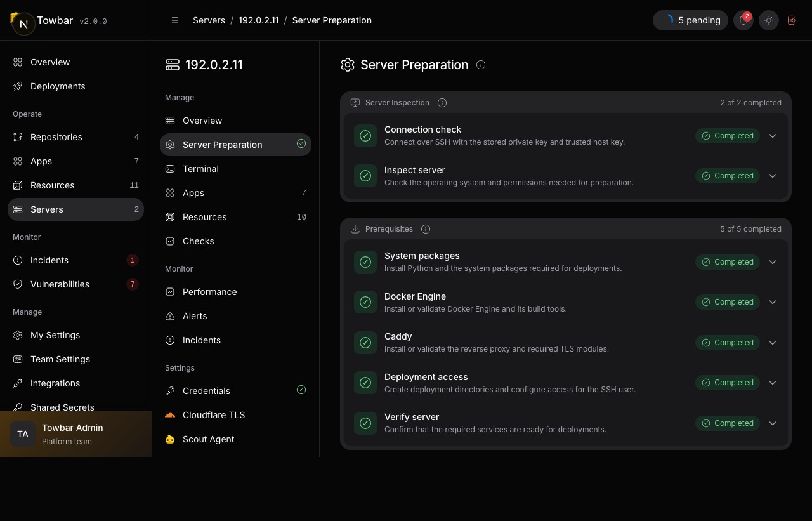Screen dimensions: 812x521
Task: Expand the Caddy step
Action: [773, 343]
